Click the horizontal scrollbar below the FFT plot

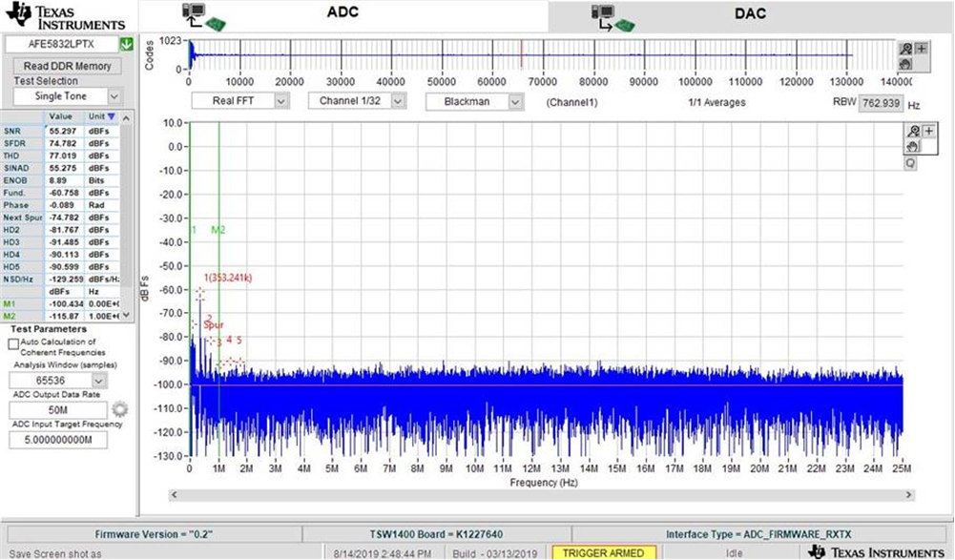click(541, 495)
